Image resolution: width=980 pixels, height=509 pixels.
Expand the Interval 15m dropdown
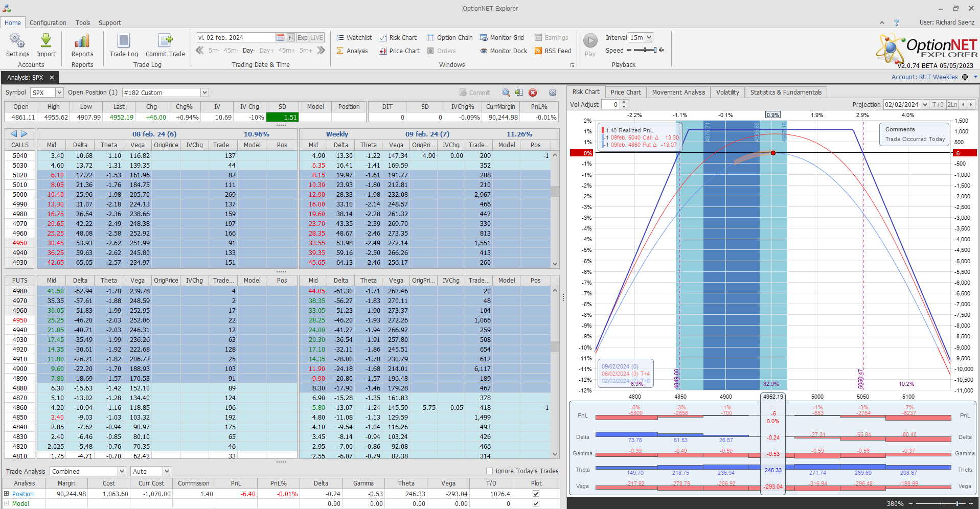point(649,38)
